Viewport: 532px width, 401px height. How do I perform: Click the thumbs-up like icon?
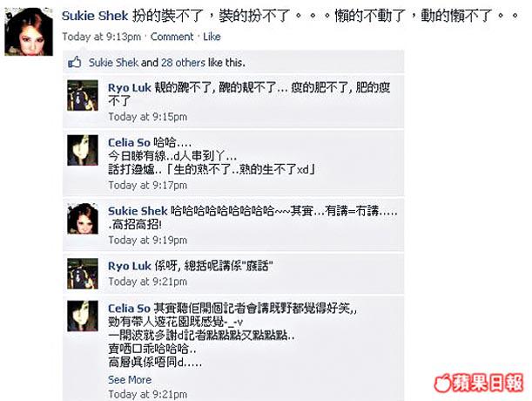[75, 63]
